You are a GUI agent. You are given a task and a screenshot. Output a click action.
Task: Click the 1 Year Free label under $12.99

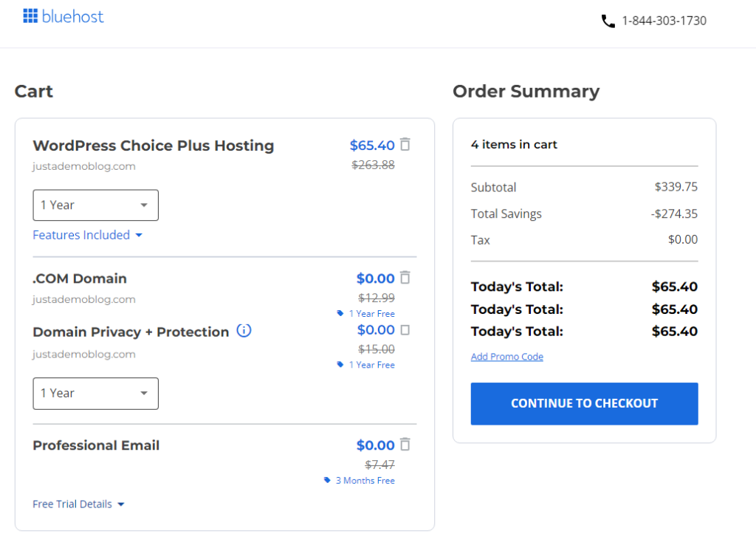[x=372, y=314]
